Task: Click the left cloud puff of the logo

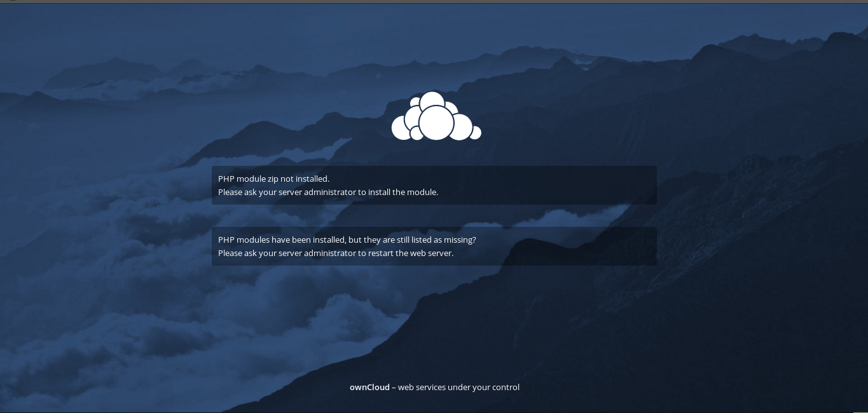Action: (399, 129)
